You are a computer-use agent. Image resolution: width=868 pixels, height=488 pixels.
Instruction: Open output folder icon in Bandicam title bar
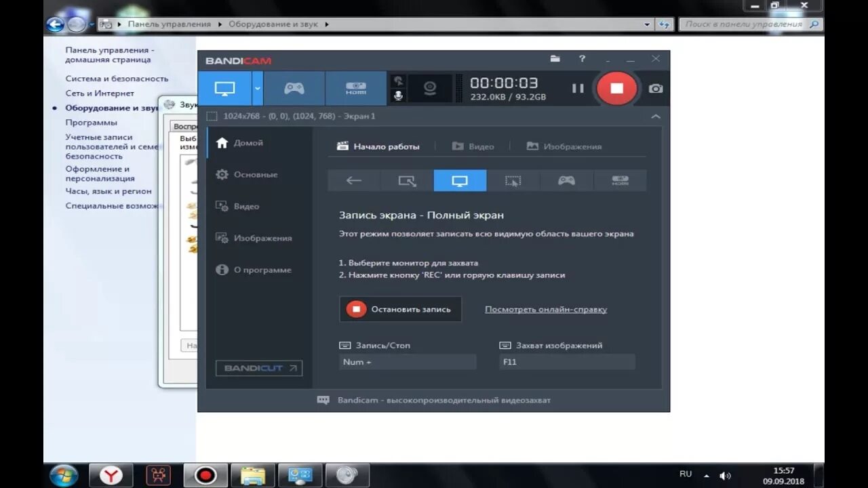[555, 59]
